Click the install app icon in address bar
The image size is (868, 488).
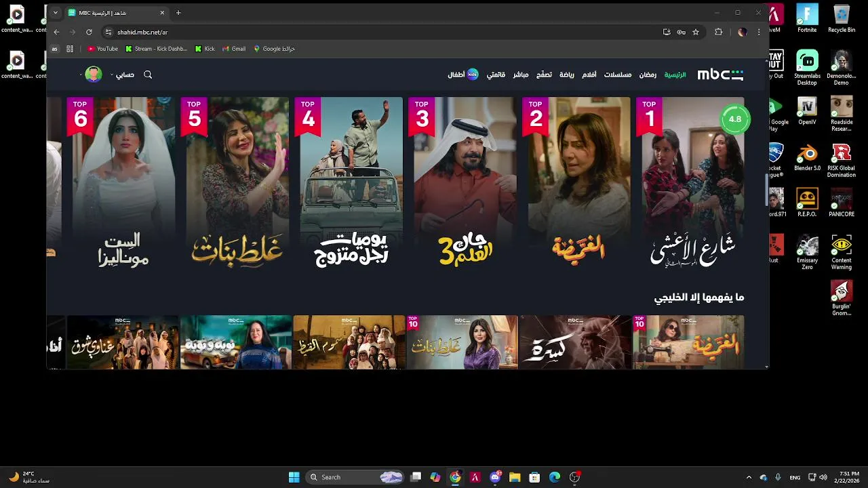[667, 32]
